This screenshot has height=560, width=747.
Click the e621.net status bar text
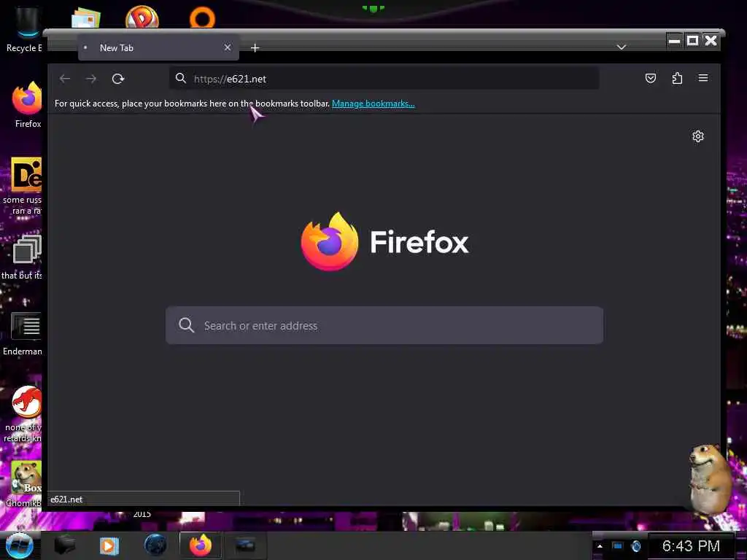click(x=66, y=499)
